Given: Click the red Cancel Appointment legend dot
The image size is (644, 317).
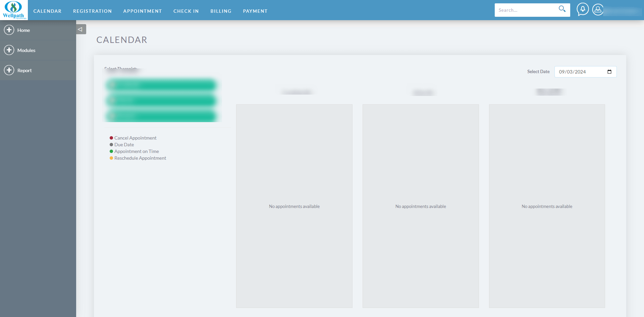Looking at the screenshot, I should coord(111,138).
